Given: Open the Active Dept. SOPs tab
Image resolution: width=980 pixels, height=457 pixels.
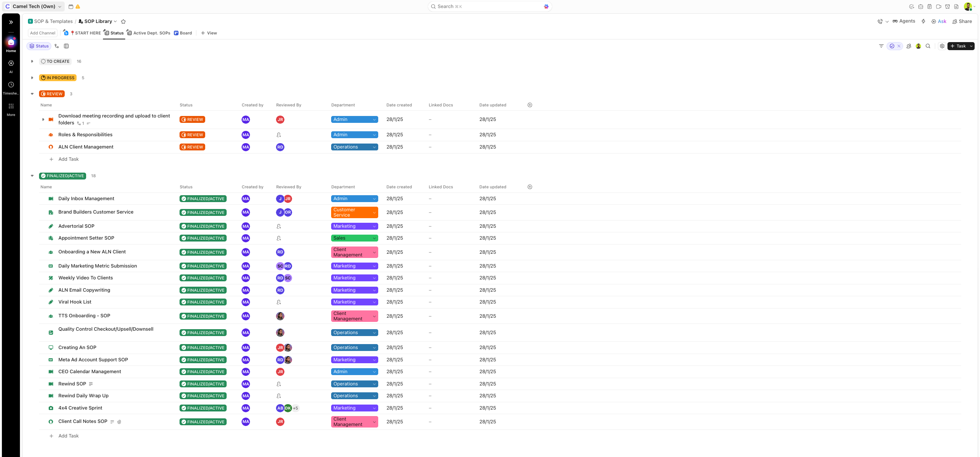Looking at the screenshot, I should click(149, 33).
